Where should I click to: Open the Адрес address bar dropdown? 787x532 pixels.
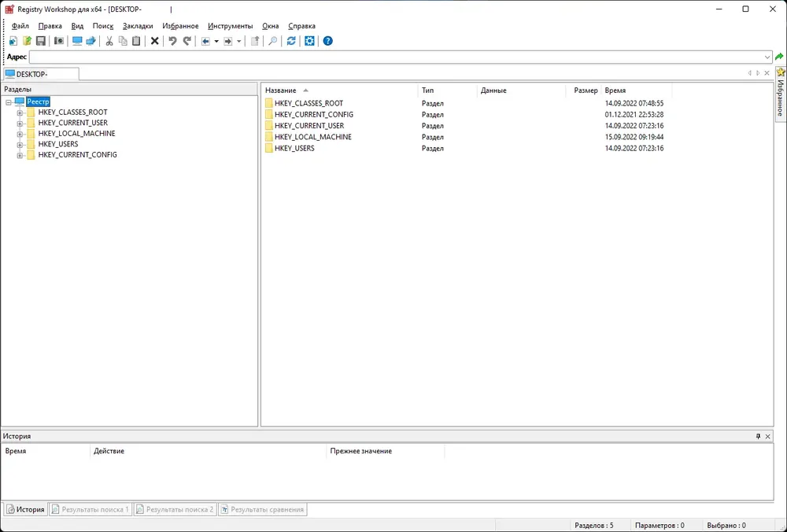click(767, 57)
